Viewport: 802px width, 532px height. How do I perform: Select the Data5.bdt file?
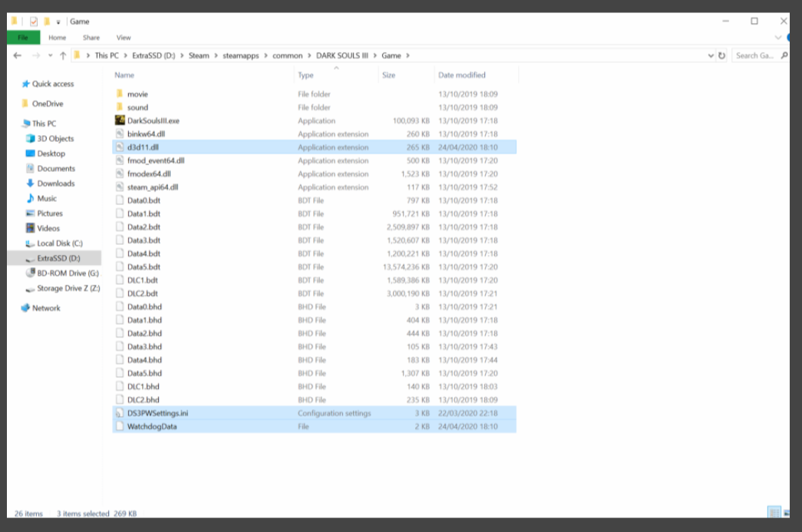tap(144, 266)
